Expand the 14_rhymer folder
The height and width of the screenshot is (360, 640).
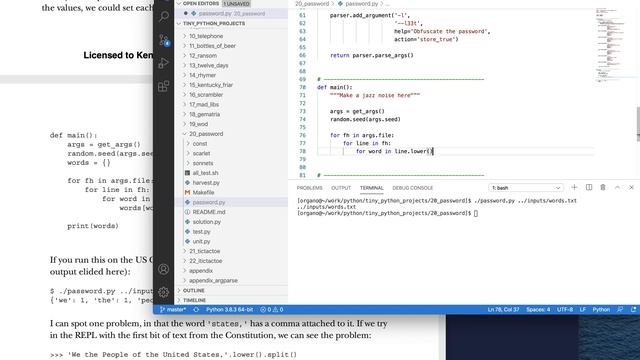pos(202,75)
